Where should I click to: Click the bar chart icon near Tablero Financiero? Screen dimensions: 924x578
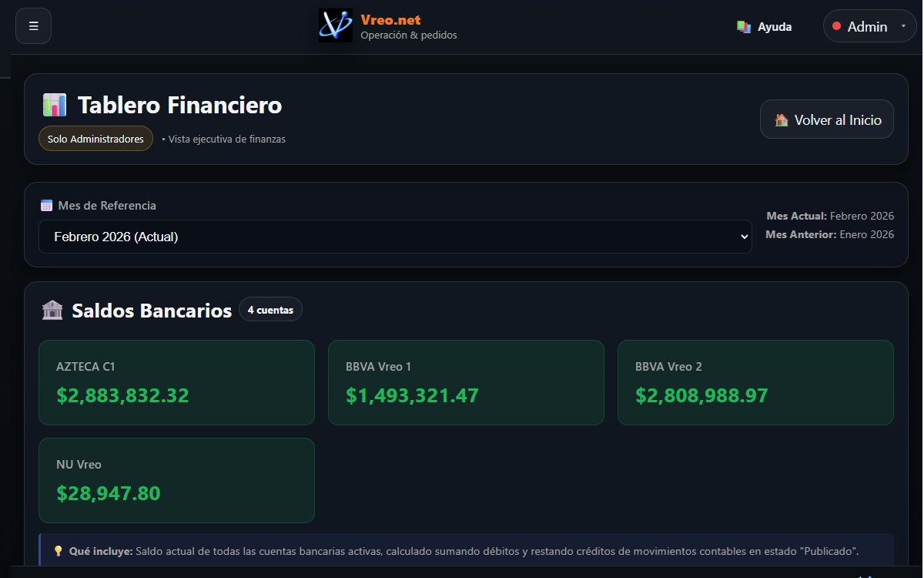click(53, 104)
